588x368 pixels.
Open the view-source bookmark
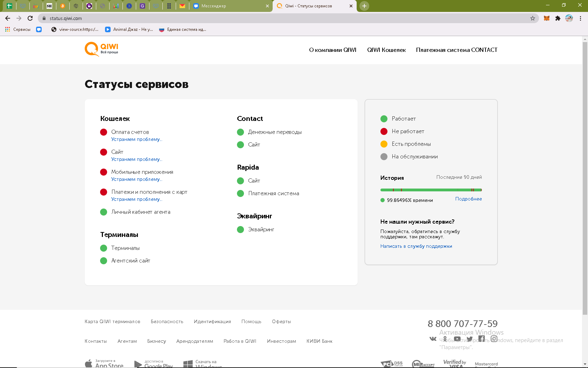pos(75,29)
